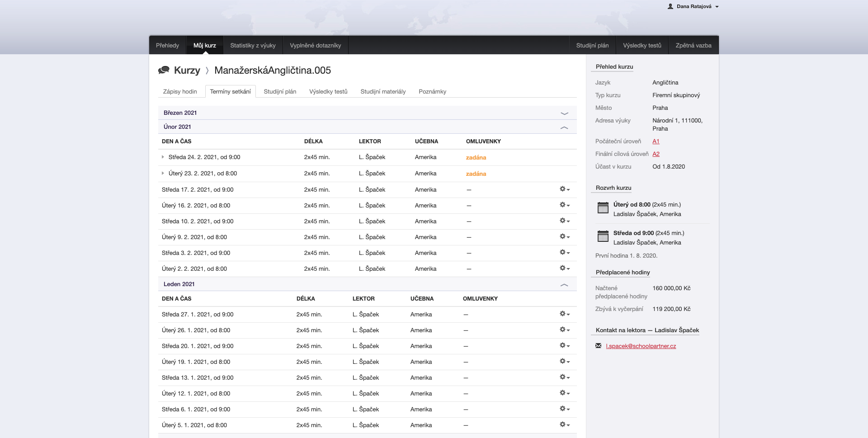Click the Firemní skupinový course type value
Screen dimensions: 868x438
[676, 95]
